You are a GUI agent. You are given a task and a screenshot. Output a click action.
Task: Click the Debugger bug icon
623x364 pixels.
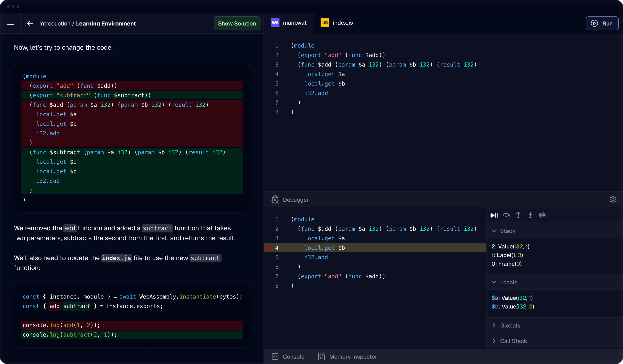coord(275,200)
